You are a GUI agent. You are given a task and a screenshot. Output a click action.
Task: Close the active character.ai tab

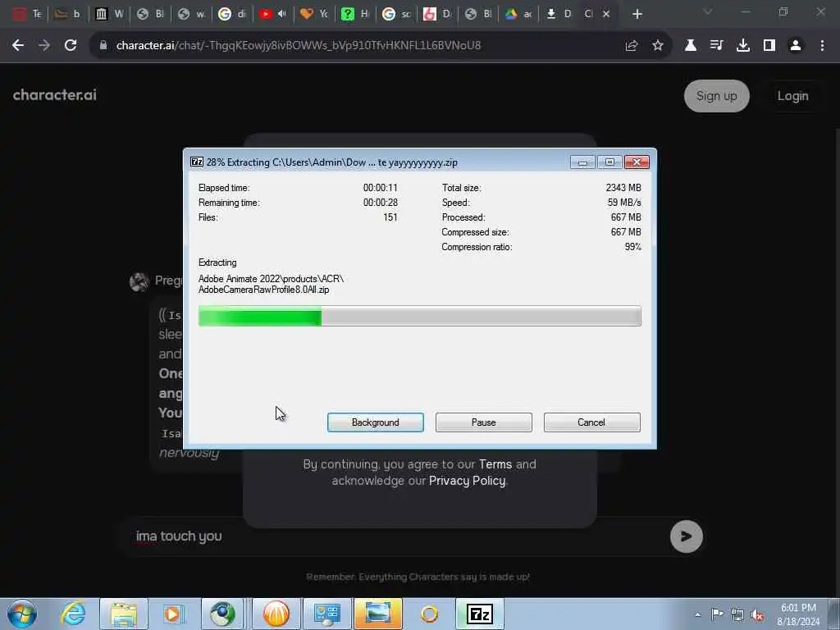pos(606,14)
